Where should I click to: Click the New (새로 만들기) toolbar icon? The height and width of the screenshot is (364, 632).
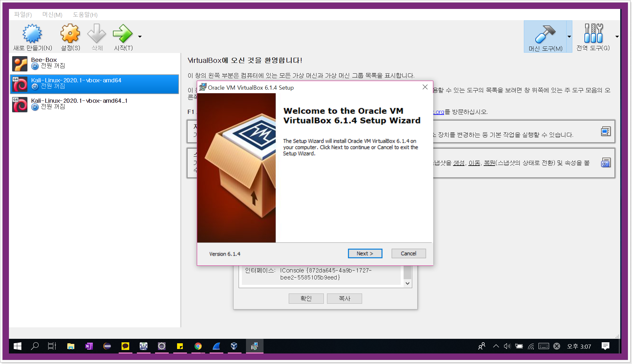(x=32, y=33)
